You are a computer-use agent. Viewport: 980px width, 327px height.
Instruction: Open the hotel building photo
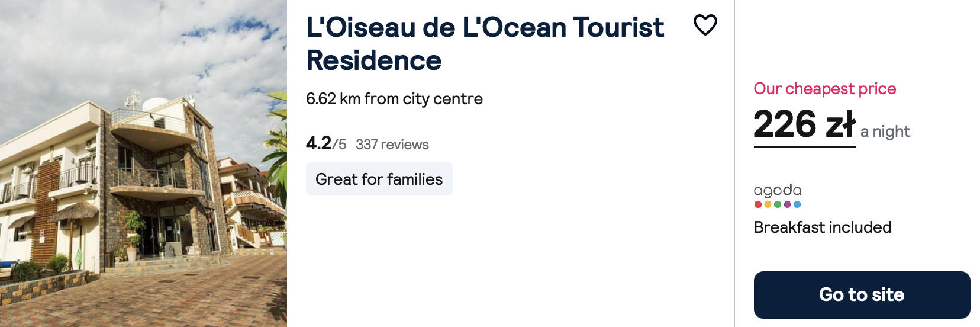(x=143, y=163)
